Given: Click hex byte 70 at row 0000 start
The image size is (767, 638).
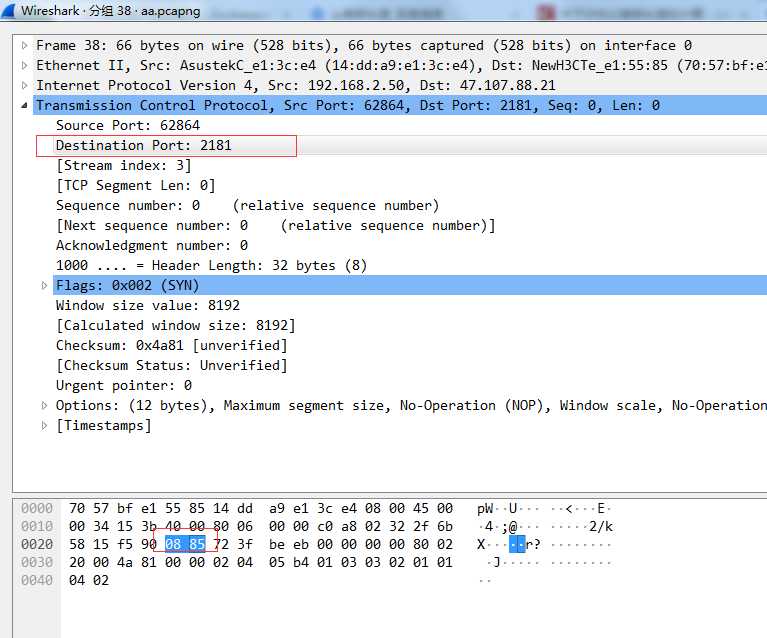Looking at the screenshot, I should [77, 508].
